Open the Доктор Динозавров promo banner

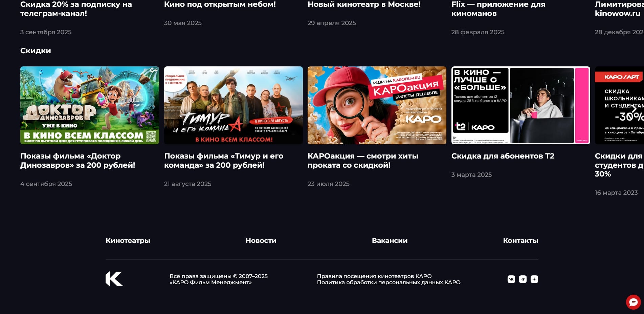click(90, 105)
